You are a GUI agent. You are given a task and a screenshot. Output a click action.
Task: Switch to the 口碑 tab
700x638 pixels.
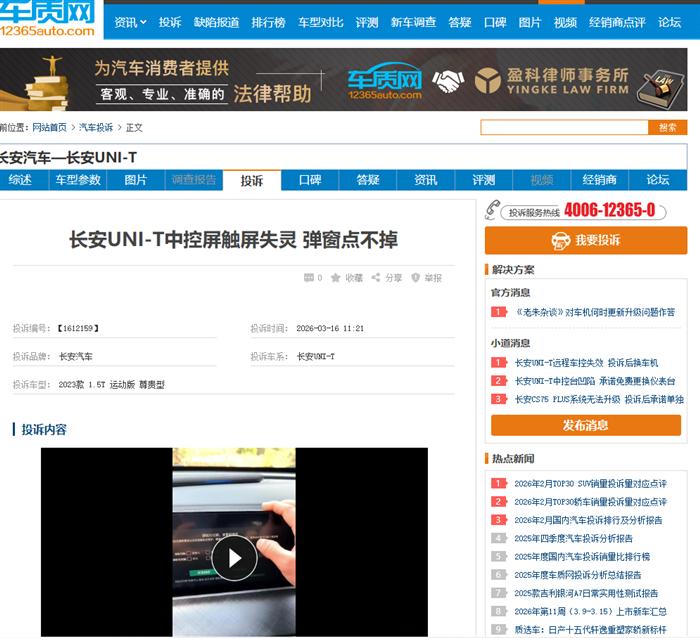tap(310, 180)
